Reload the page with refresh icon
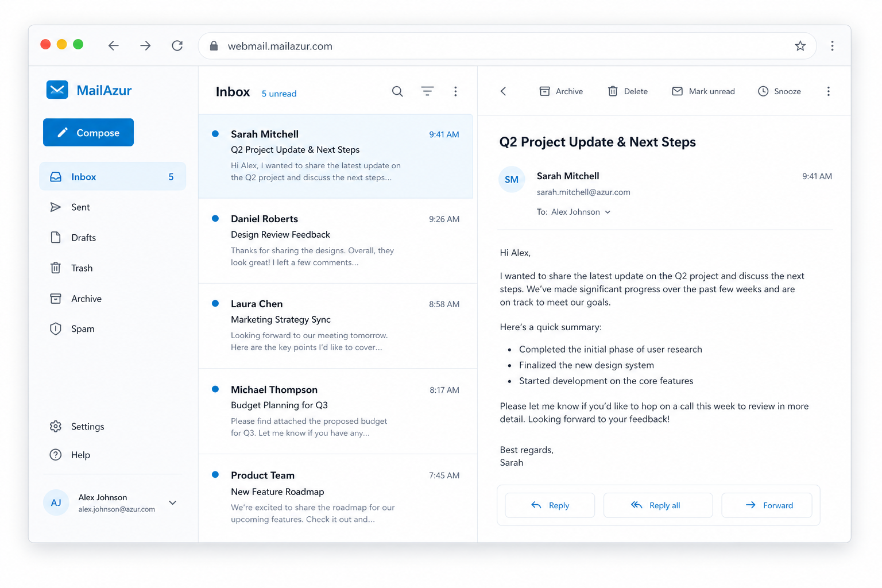This screenshot has height=588, width=882. pyautogui.click(x=177, y=45)
